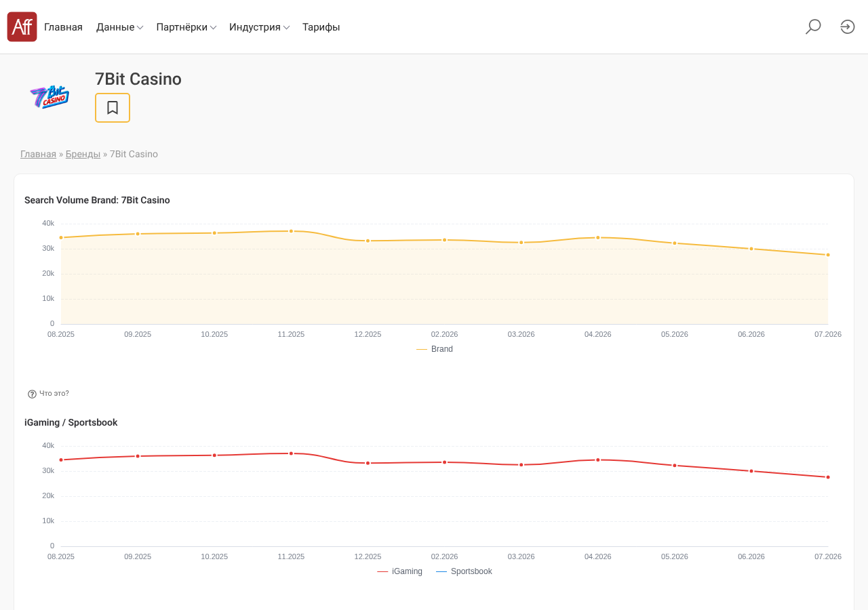
Task: Click the login arrow icon
Action: tap(848, 27)
